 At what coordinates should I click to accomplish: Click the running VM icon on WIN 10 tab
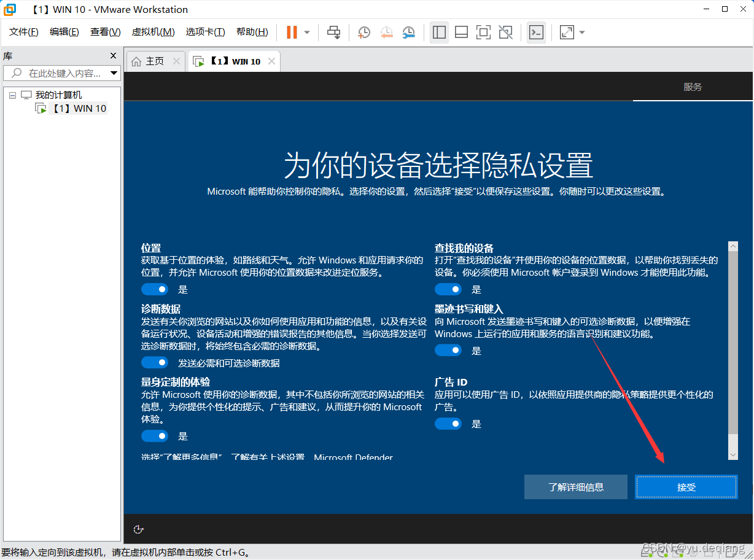198,61
